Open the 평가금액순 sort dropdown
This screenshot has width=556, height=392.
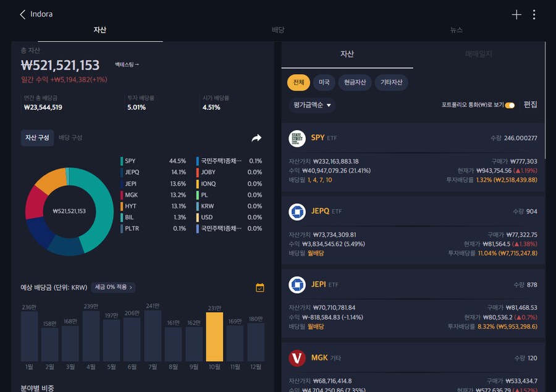[311, 105]
